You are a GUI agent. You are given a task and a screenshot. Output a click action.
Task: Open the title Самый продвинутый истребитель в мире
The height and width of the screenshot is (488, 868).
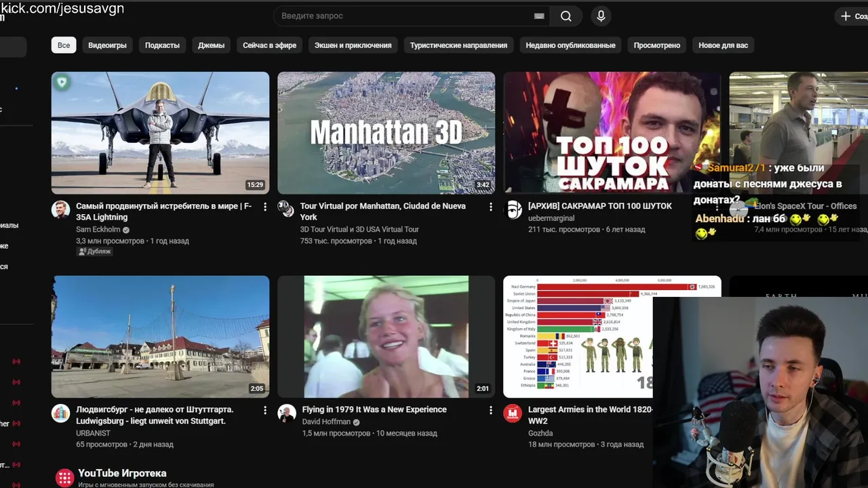[163, 211]
